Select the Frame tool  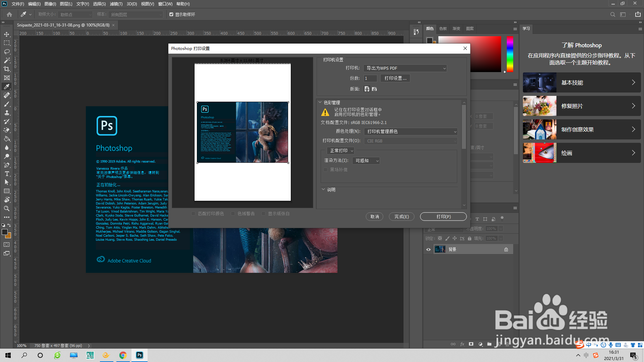7,78
